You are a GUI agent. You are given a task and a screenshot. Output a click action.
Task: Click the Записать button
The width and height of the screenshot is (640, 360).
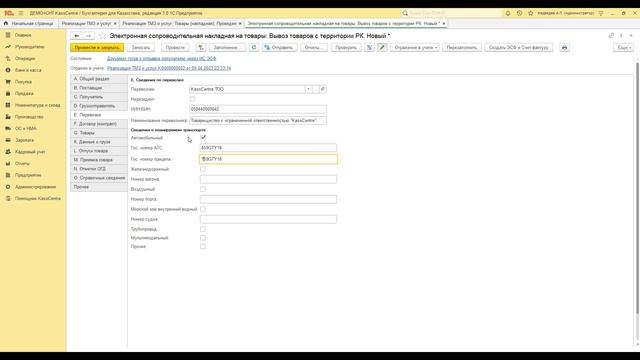click(x=141, y=47)
